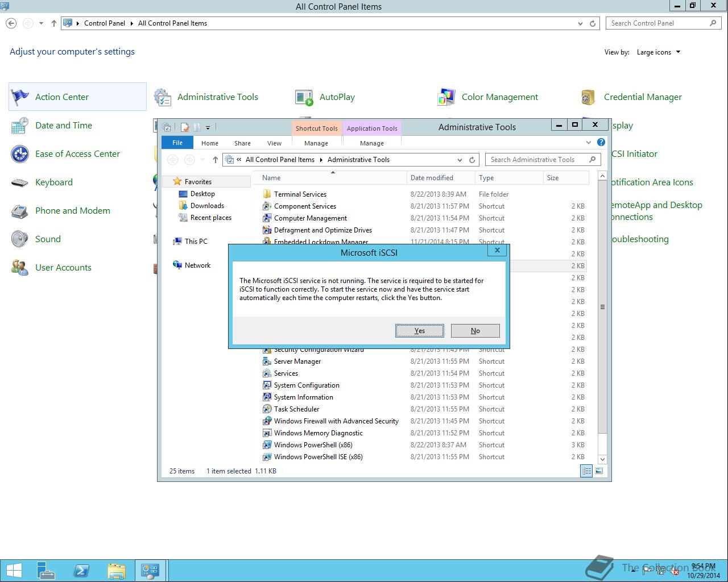Open Manage tab under Application Tools

[x=372, y=143]
